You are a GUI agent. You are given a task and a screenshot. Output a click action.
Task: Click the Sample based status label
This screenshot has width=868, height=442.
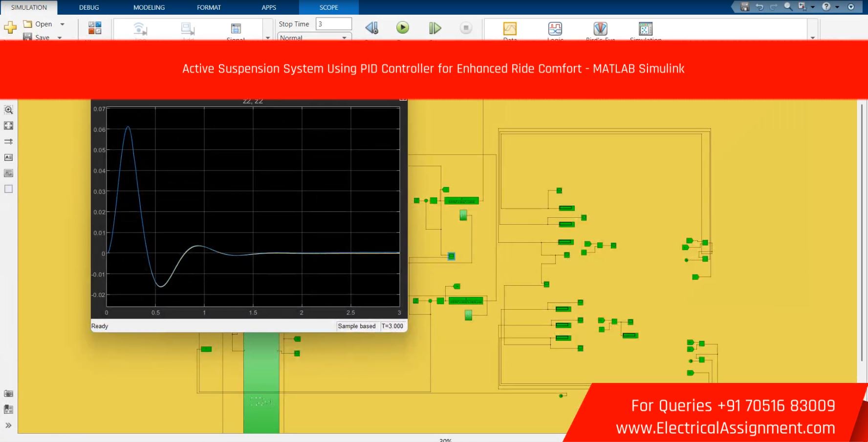click(x=357, y=326)
